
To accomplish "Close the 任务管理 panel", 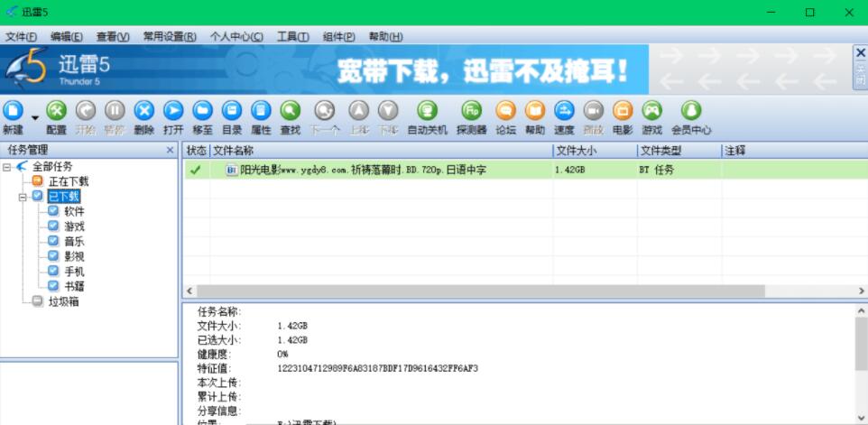I will 170,150.
